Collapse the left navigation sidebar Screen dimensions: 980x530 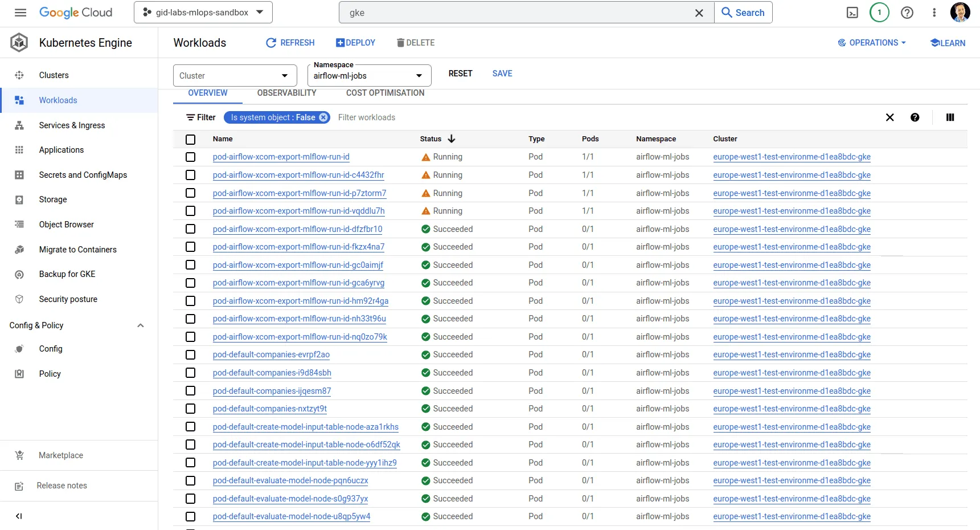[19, 516]
